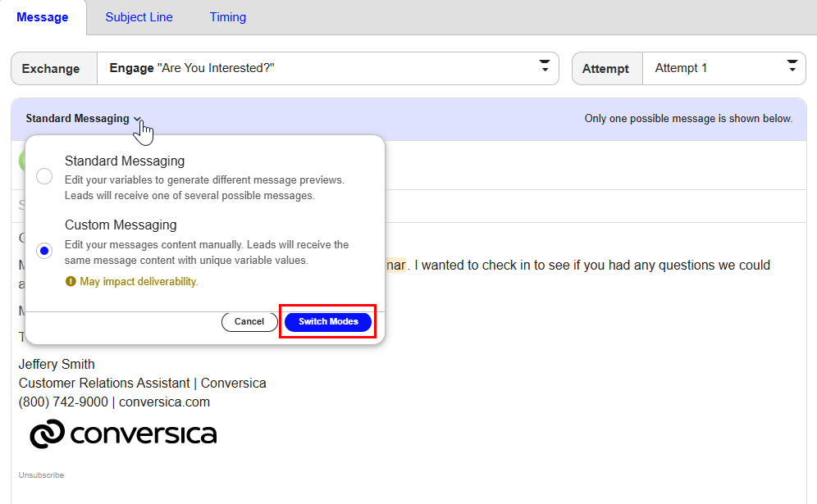Image resolution: width=817 pixels, height=504 pixels.
Task: Switch to the Timing tab
Action: tap(227, 17)
